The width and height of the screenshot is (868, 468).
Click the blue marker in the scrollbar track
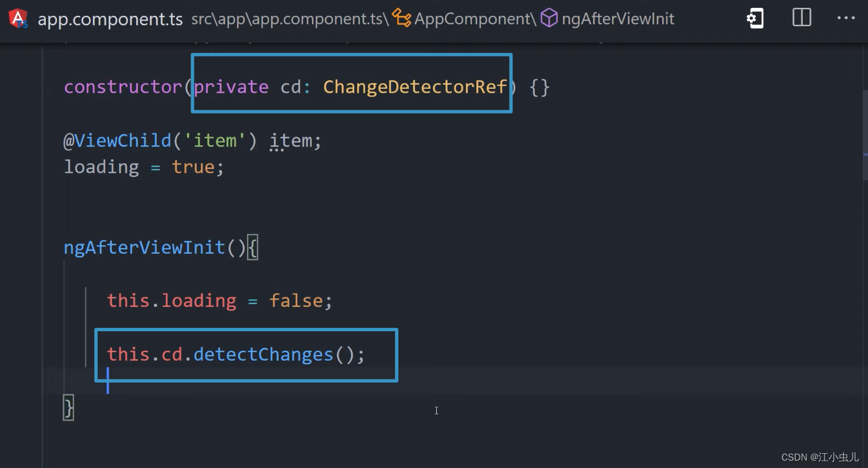click(x=865, y=155)
